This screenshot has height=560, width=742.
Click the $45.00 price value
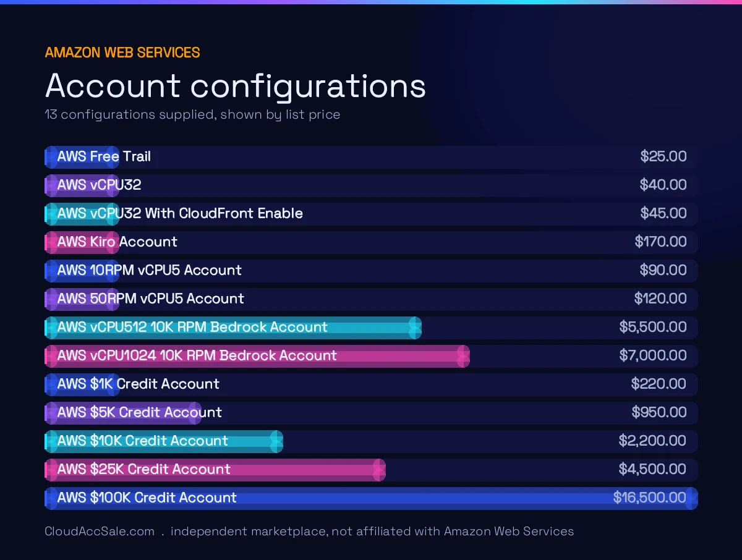click(663, 213)
